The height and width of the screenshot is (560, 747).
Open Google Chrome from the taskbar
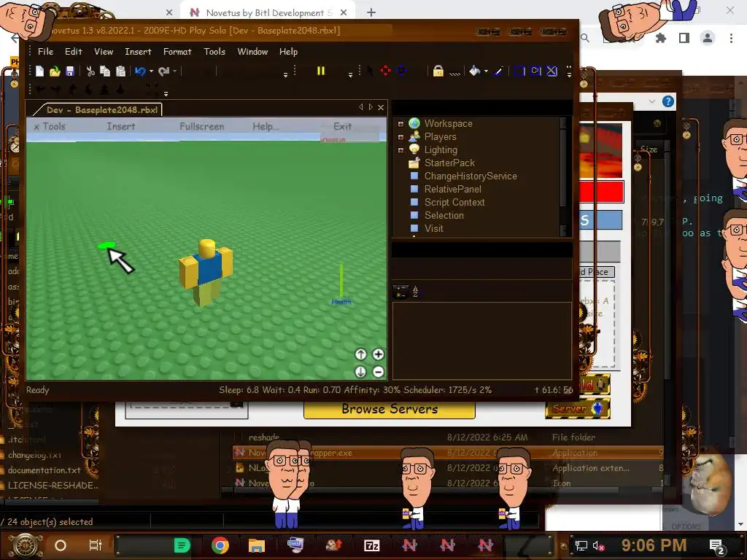(220, 545)
